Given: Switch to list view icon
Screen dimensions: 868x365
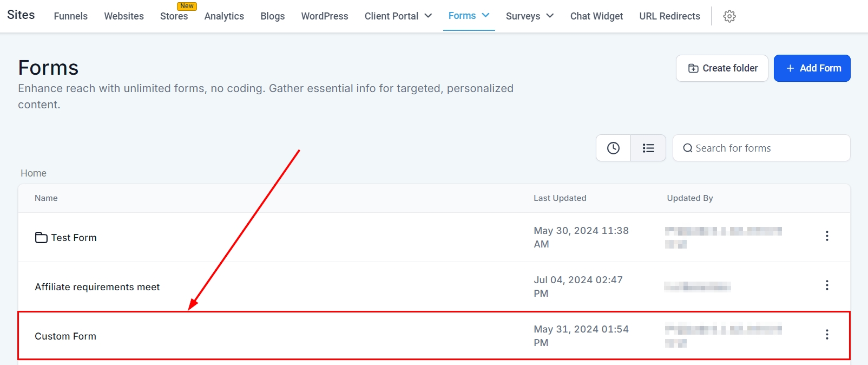Looking at the screenshot, I should tap(648, 148).
